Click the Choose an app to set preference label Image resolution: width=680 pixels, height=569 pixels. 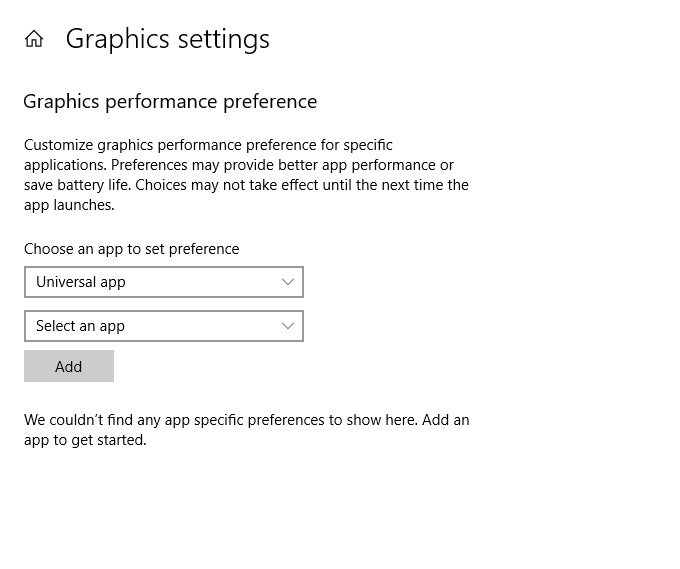tap(131, 249)
